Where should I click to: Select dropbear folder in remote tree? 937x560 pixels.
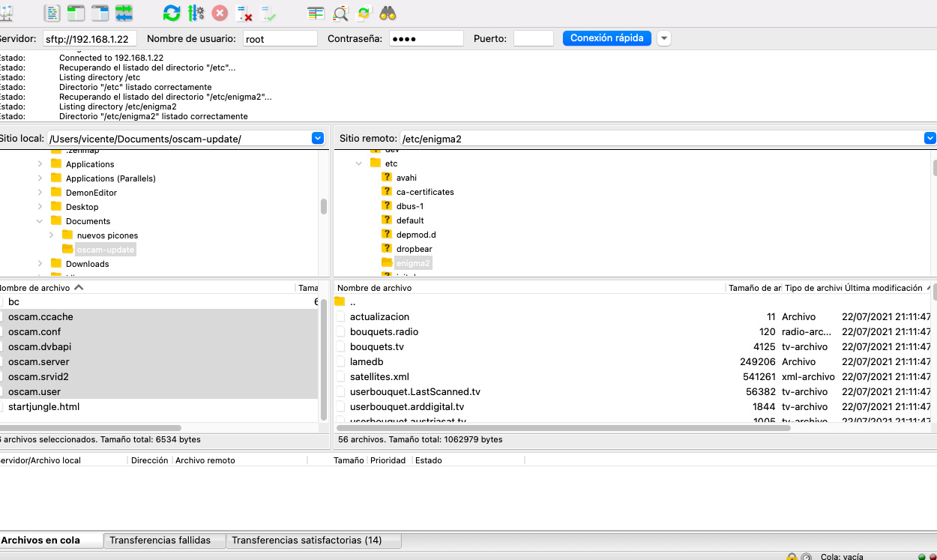414,249
